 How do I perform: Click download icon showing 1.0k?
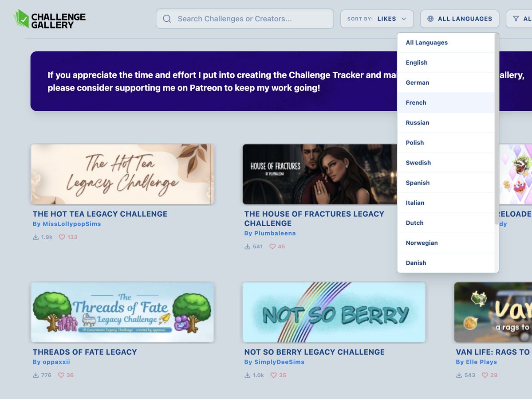(247, 375)
